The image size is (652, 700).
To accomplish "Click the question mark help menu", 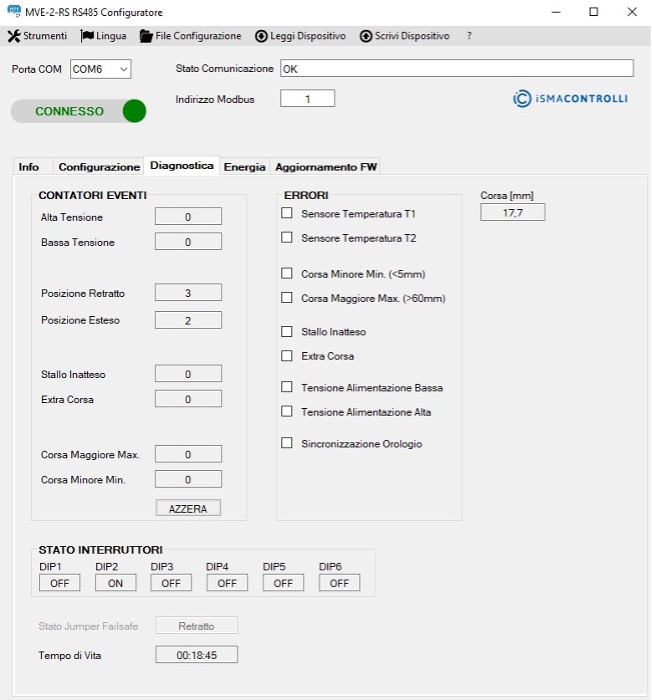I will pos(469,36).
